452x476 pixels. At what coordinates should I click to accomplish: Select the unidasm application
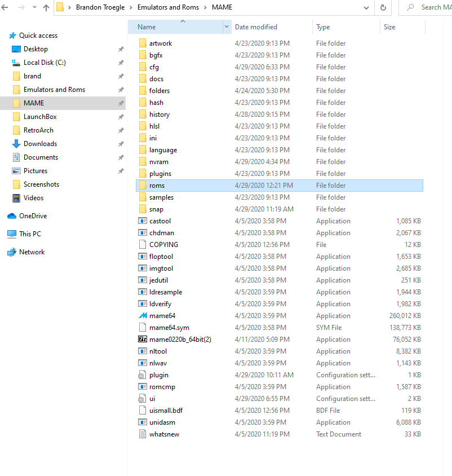(x=162, y=422)
